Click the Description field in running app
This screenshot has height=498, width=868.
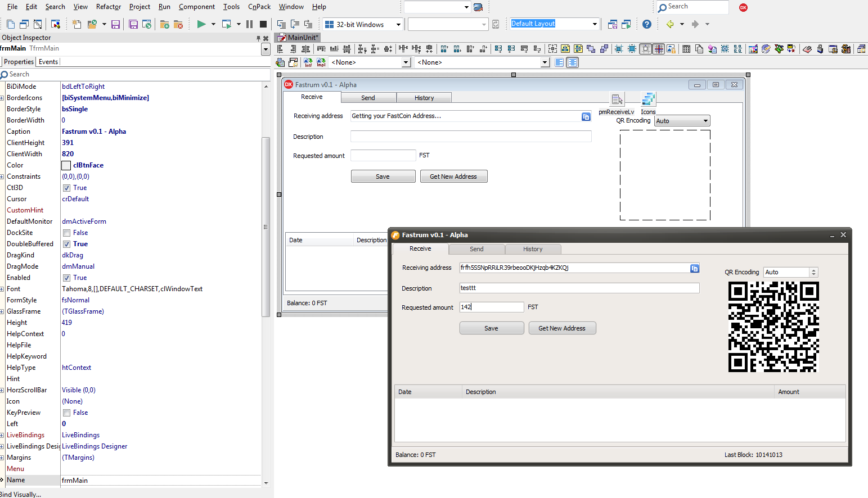pos(579,288)
